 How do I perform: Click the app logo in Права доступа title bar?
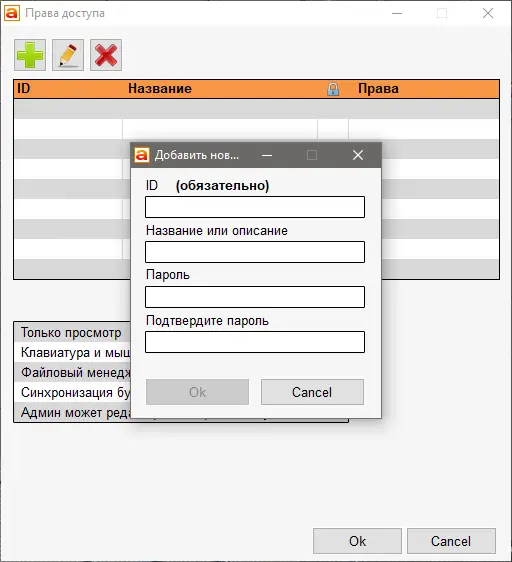pyautogui.click(x=11, y=13)
